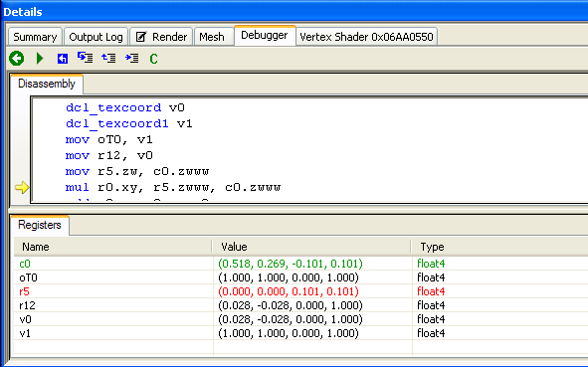Viewport: 588px width, 367px height.
Task: Click the green back arrow icon
Action: [x=17, y=59]
